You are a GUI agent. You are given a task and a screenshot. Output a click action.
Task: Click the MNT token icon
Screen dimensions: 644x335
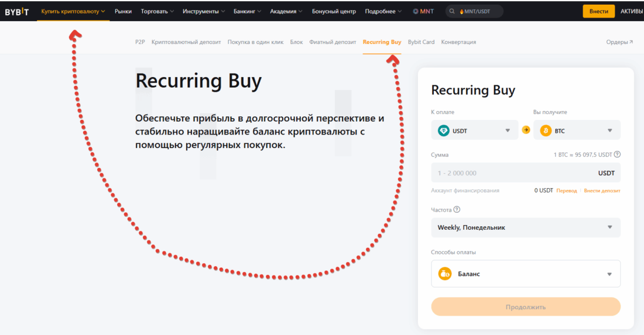pos(415,12)
